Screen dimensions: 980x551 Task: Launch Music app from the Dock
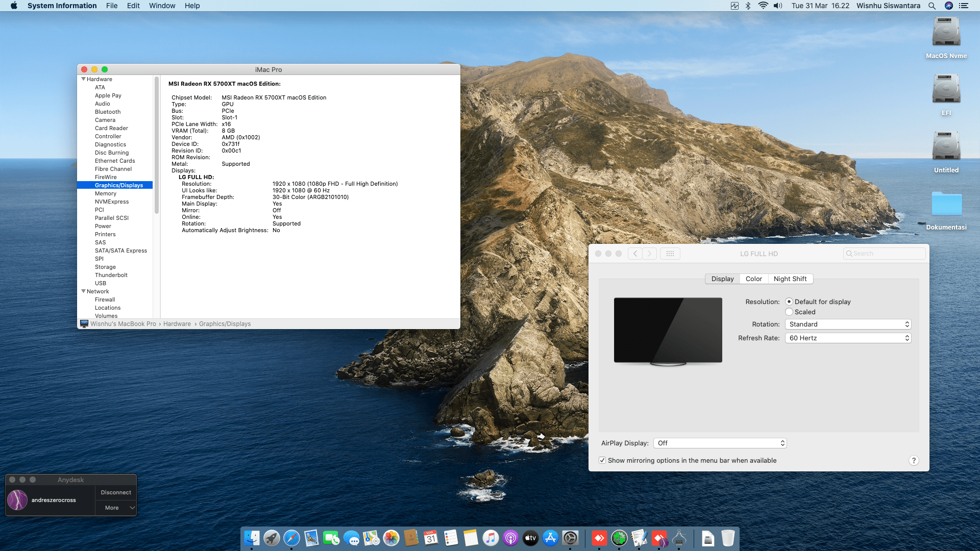pos(491,538)
